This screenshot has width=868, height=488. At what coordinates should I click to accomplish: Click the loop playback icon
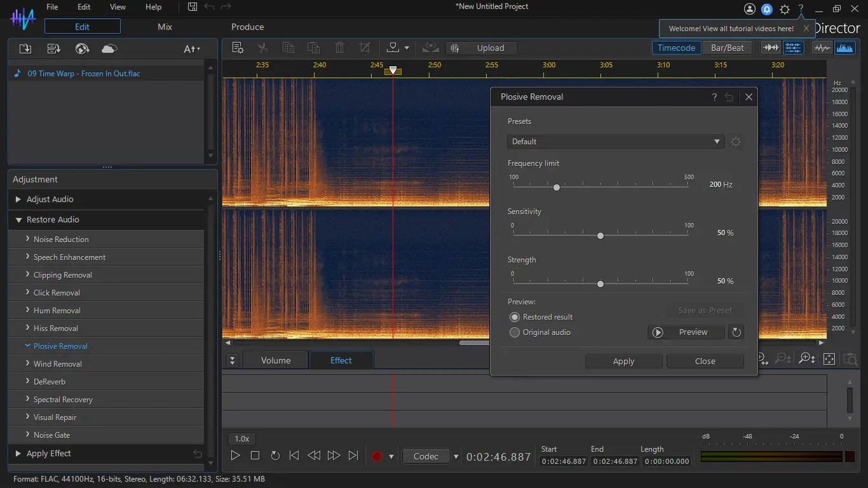[x=275, y=456]
